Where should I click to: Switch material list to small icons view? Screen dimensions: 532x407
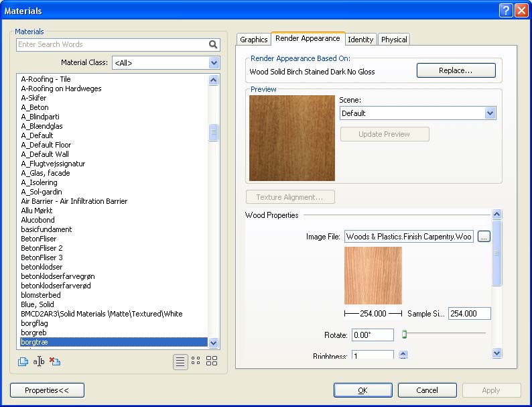(196, 361)
